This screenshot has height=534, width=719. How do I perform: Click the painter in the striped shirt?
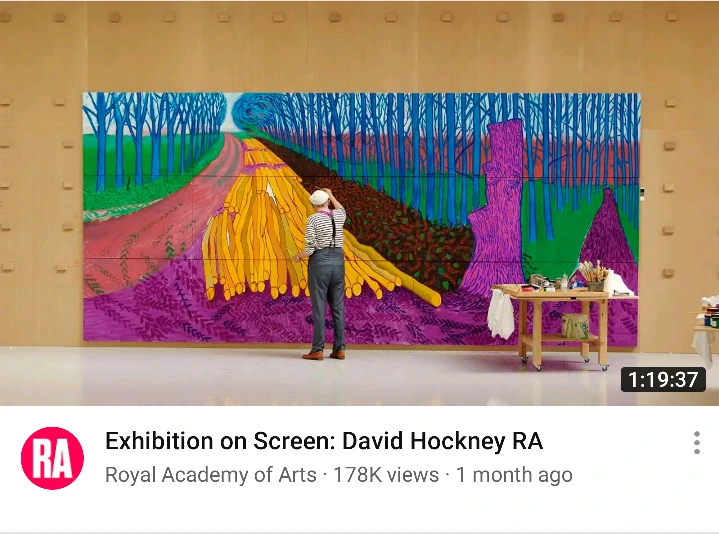pyautogui.click(x=325, y=274)
